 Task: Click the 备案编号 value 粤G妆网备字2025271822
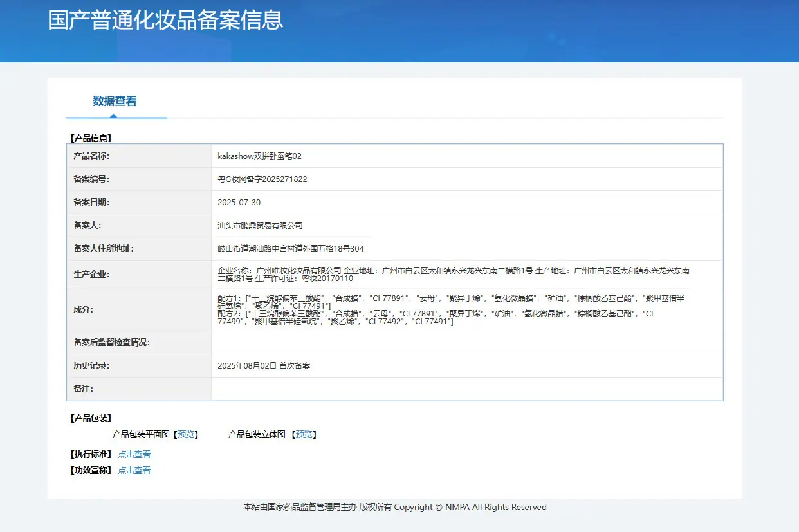click(x=262, y=179)
